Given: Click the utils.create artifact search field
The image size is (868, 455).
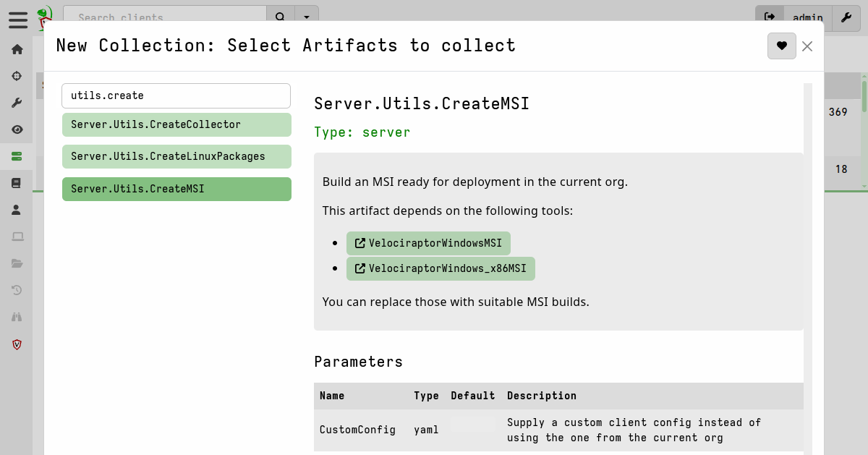Looking at the screenshot, I should [x=176, y=95].
